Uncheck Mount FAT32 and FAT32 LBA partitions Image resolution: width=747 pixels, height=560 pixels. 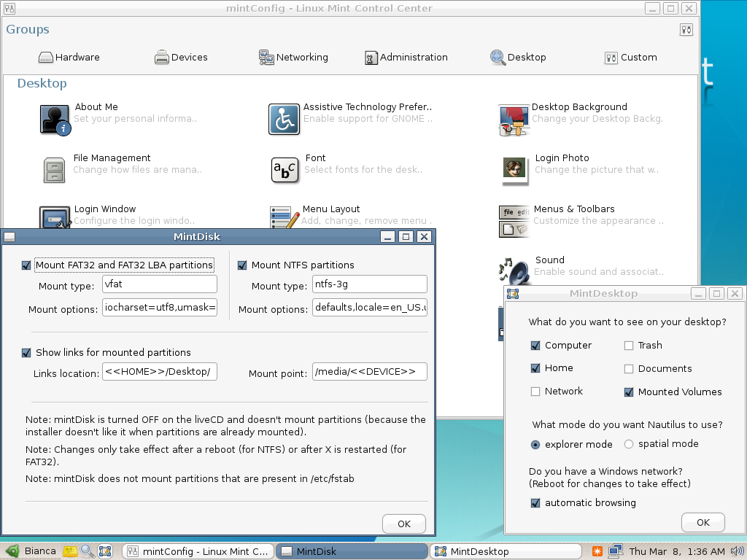26,265
